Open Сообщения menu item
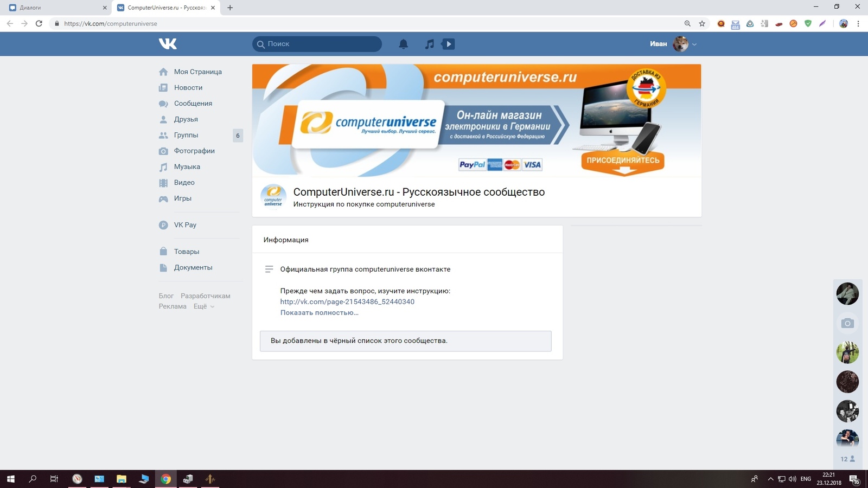Viewport: 868px width, 488px height. pos(193,104)
